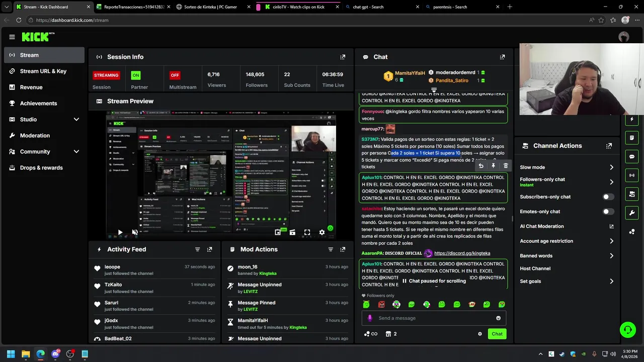The image size is (644, 362).
Task: Open the document icon right sidebar shortcut
Action: [632, 138]
